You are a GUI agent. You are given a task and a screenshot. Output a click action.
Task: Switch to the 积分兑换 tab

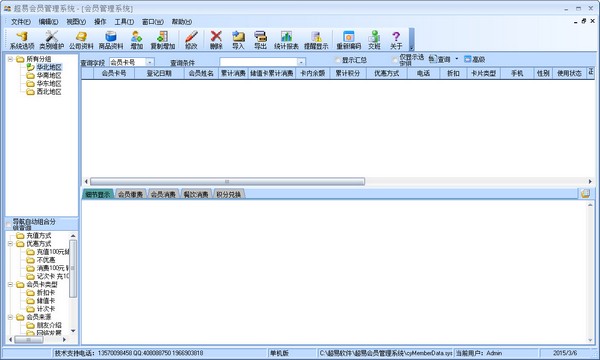pyautogui.click(x=228, y=194)
